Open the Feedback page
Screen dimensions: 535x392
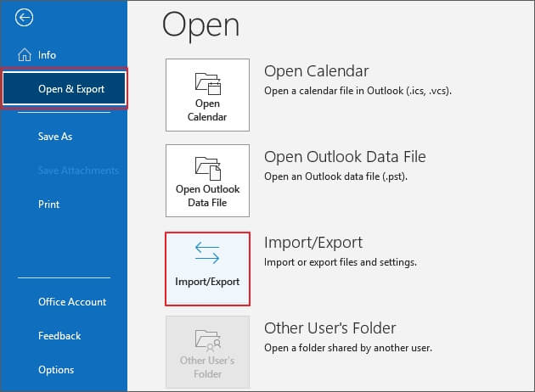[x=59, y=336]
